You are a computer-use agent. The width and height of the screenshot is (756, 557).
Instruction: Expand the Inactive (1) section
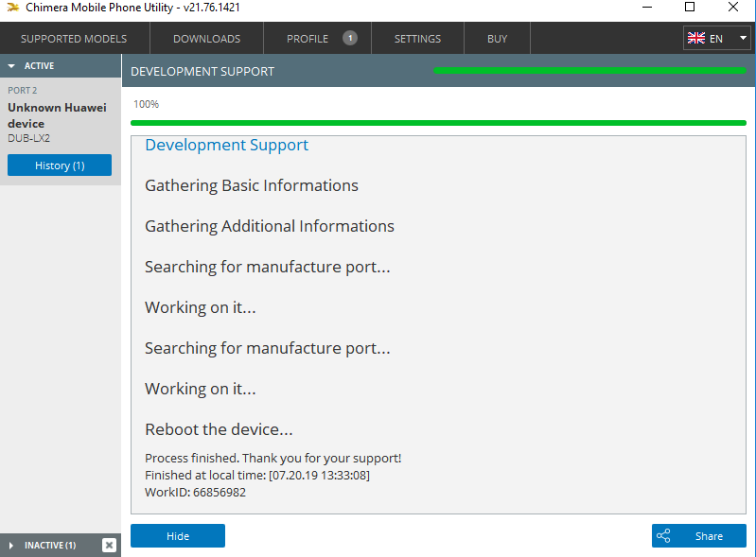point(50,545)
